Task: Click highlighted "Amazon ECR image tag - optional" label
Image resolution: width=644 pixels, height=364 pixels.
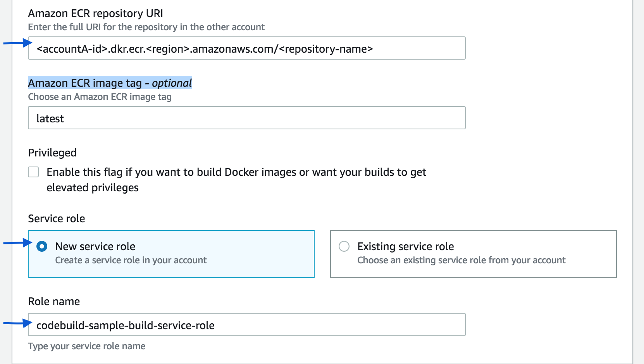Action: click(x=110, y=83)
